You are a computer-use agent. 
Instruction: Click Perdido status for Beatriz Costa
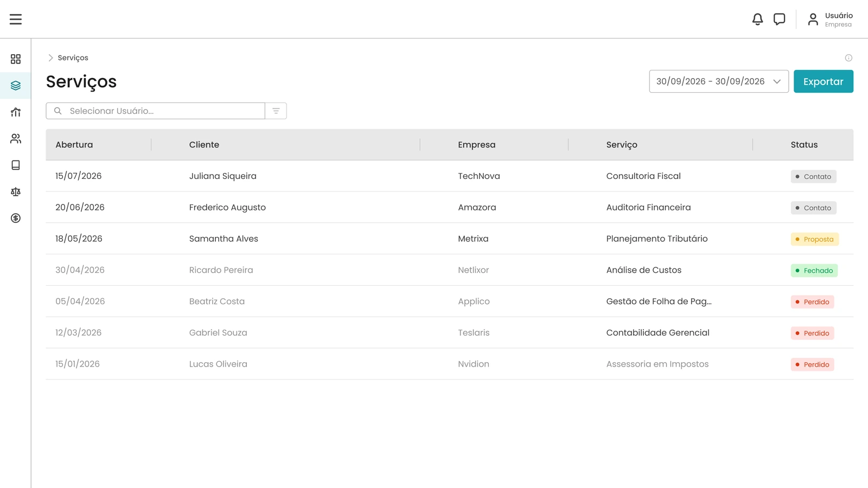tap(812, 302)
